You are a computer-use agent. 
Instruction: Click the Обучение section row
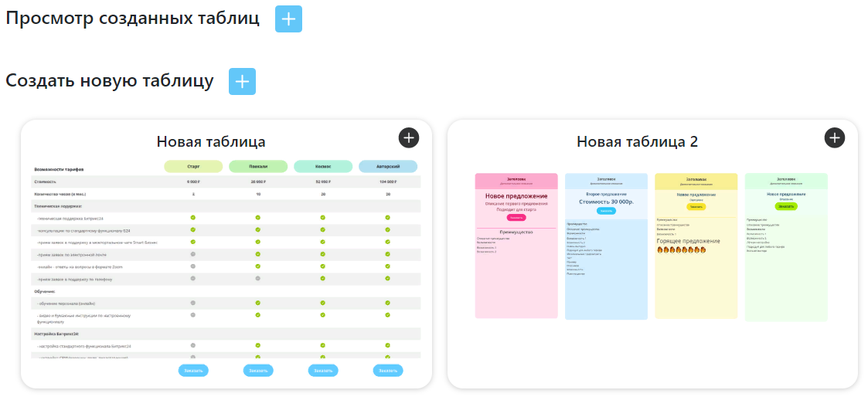click(226, 291)
